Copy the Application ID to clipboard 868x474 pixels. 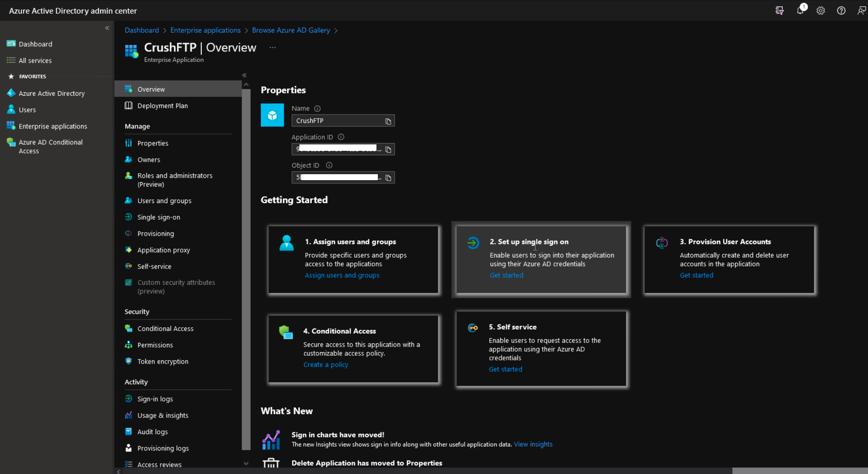click(x=388, y=149)
